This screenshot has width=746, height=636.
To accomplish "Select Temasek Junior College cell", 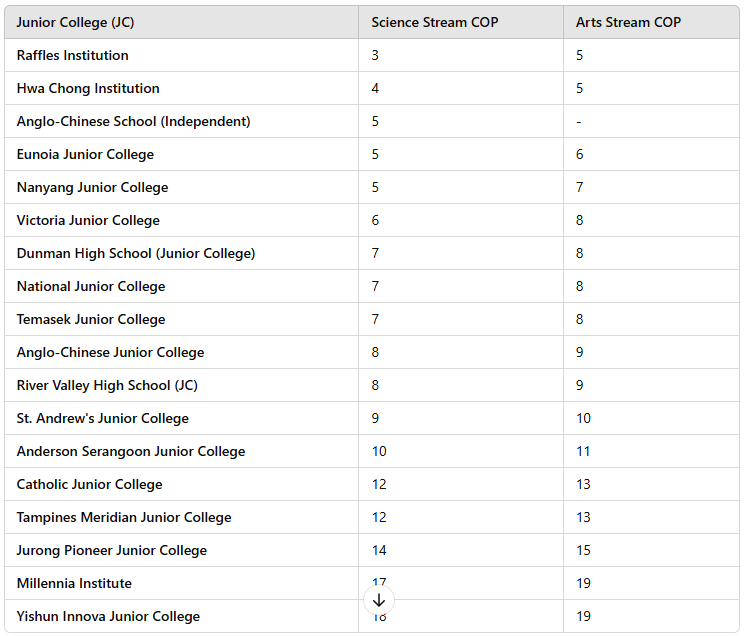I will click(91, 319).
